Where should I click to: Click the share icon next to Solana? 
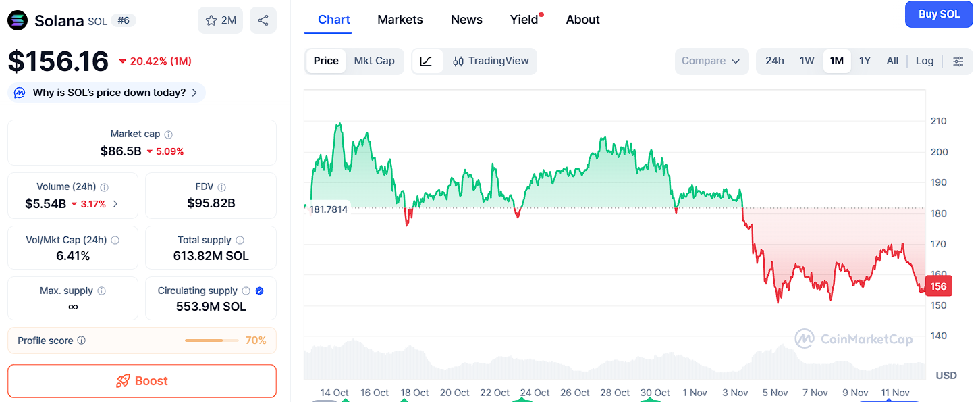(263, 20)
